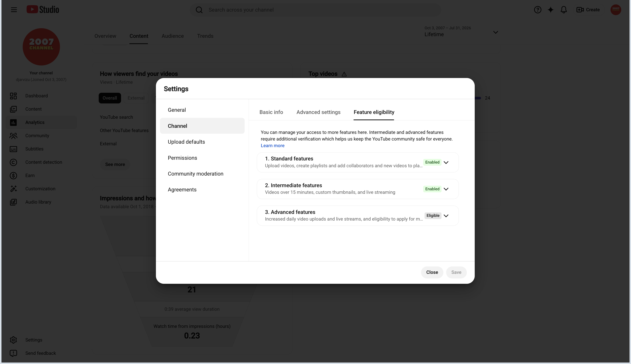The height and width of the screenshot is (364, 631).
Task: Expand the Standard features section
Action: [446, 162]
